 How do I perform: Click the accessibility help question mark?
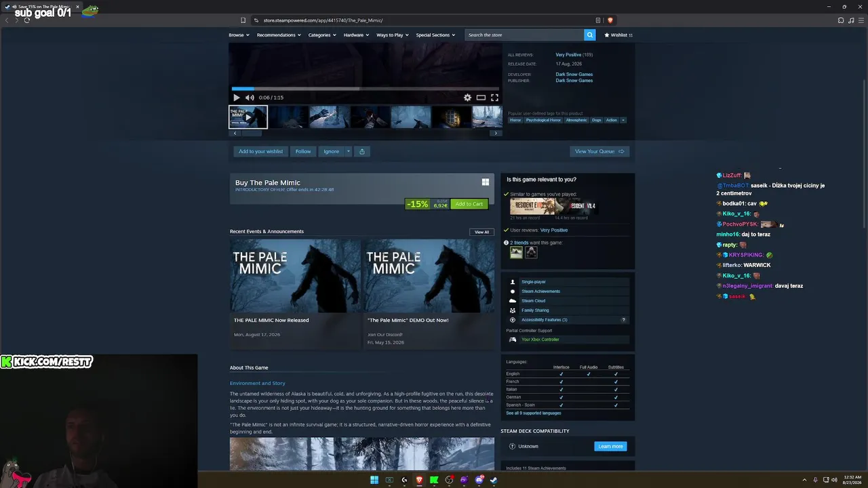(623, 320)
